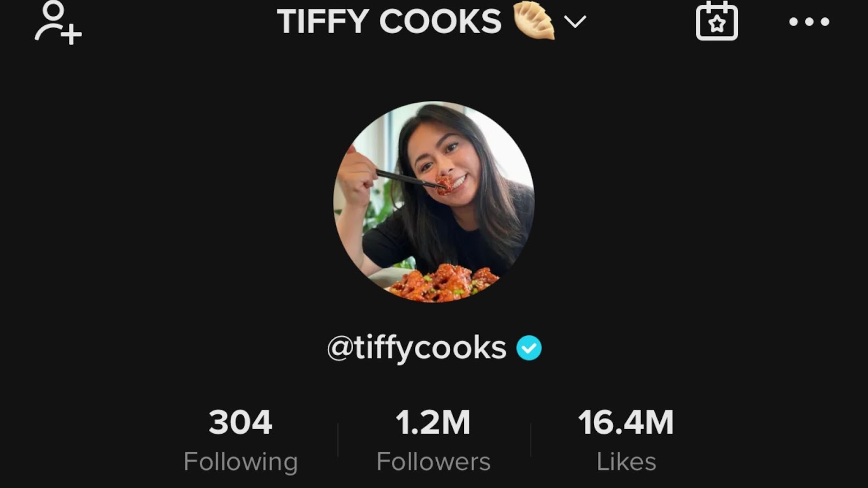This screenshot has height=488, width=868.
Task: Select the @tiffycooks username handle
Action: pyautogui.click(x=417, y=348)
